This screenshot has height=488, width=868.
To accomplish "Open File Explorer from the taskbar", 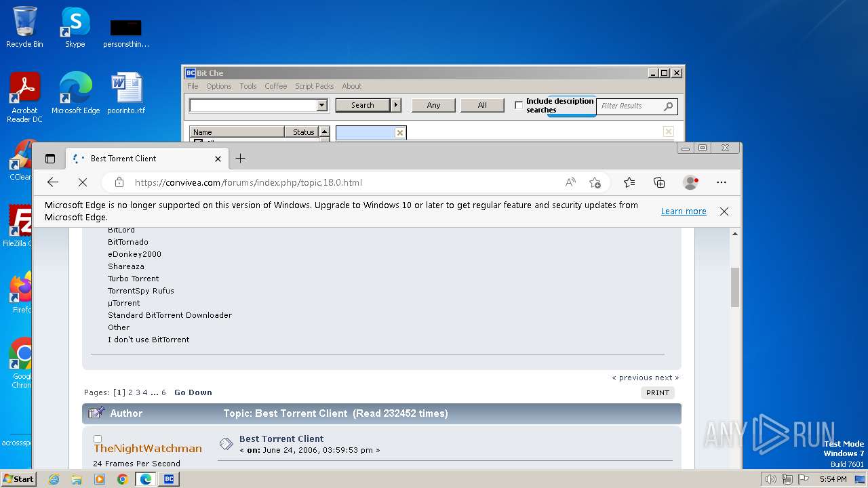I will [x=77, y=479].
